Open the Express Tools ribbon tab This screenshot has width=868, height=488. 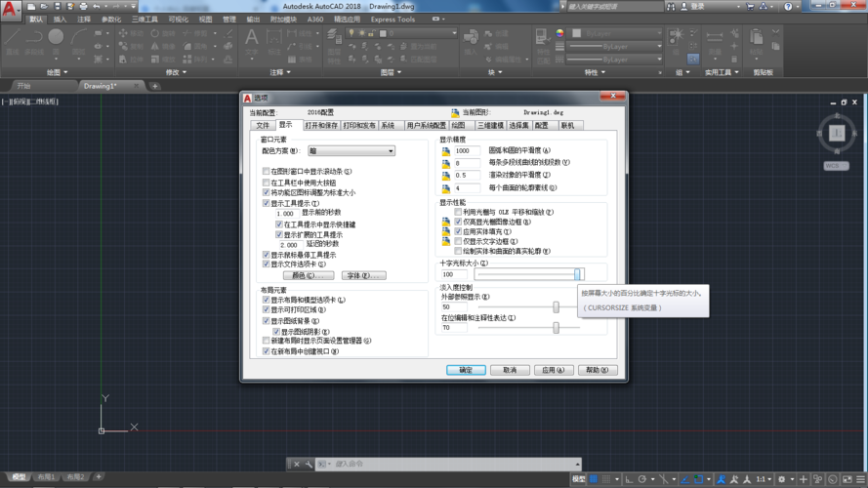click(x=393, y=20)
